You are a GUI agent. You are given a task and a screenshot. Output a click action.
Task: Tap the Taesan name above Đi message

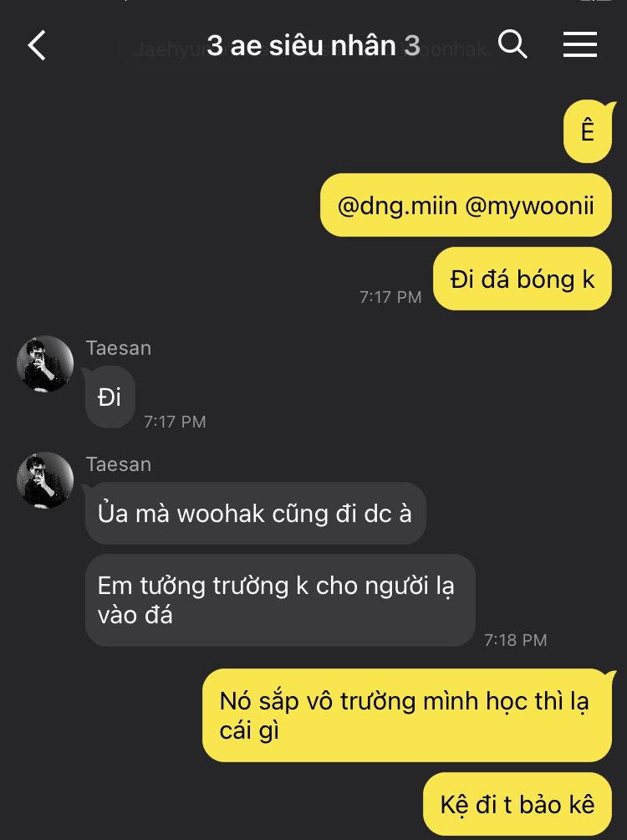(x=119, y=348)
